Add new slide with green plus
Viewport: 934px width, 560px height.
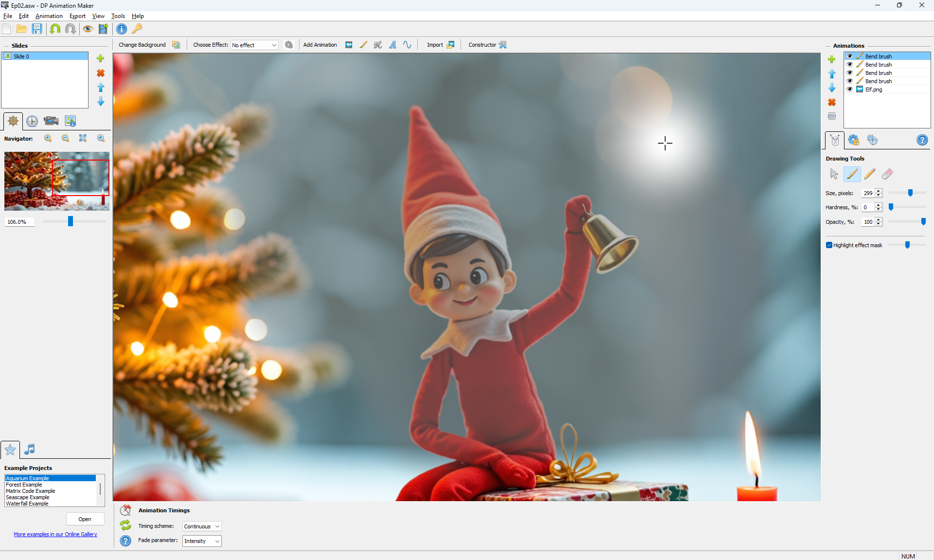101,58
